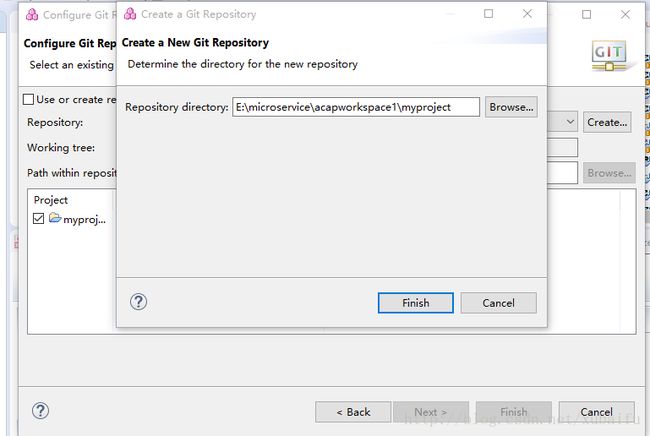The width and height of the screenshot is (650, 436).
Task: Open the Repository dropdown in Configure window
Action: coord(570,122)
